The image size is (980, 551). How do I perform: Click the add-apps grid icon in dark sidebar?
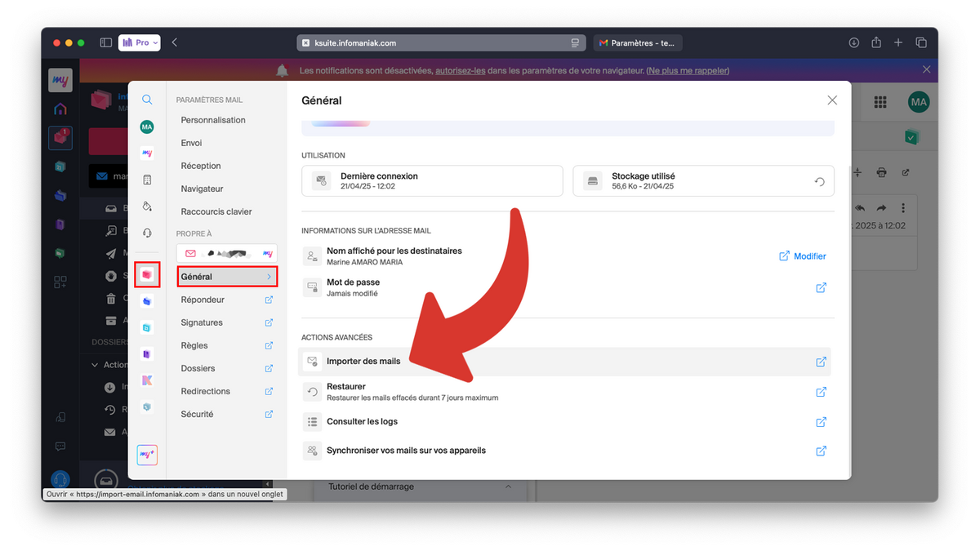click(x=60, y=282)
